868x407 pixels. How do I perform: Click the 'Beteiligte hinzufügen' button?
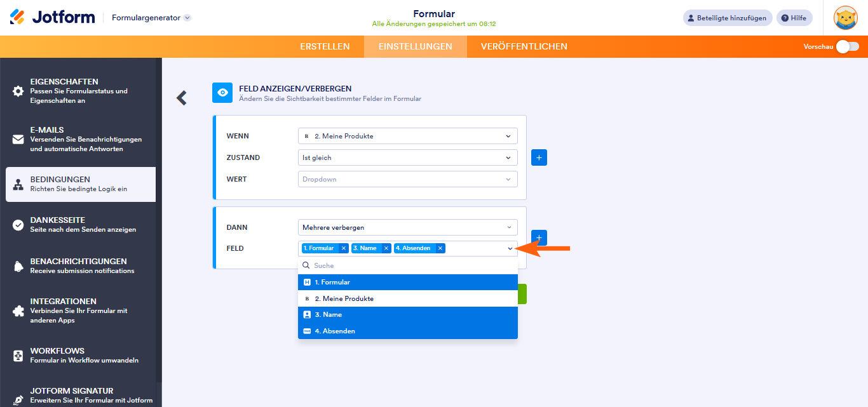[728, 18]
